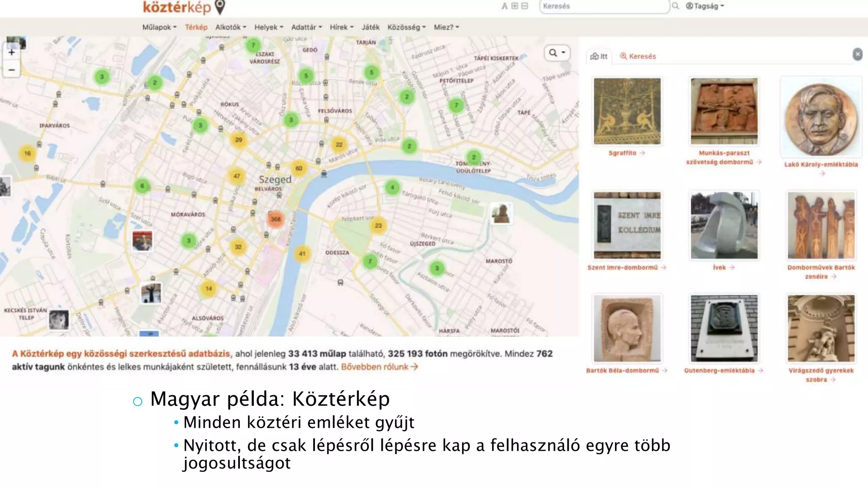Open the green 4 cluster marker
Screen dimensions: 868x488
point(392,187)
